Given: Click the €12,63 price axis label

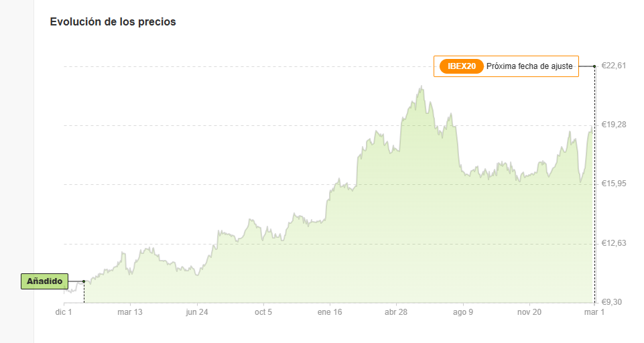Looking at the screenshot, I should (614, 243).
